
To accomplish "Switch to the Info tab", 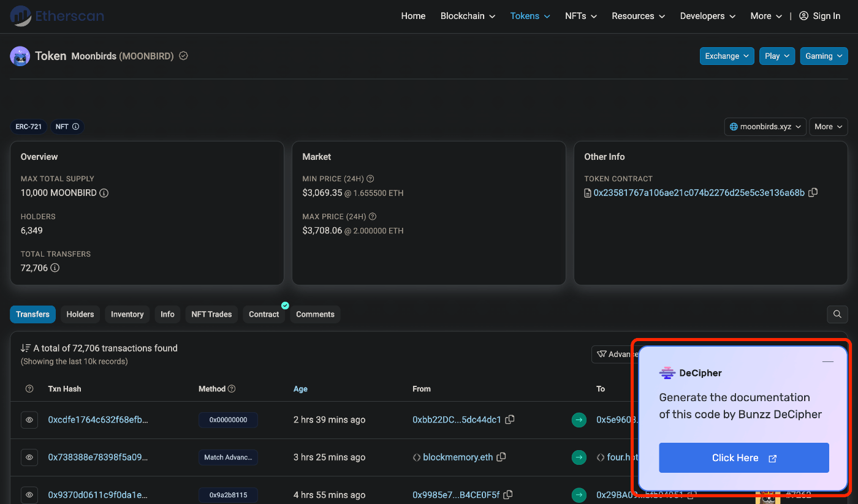I will (x=167, y=314).
